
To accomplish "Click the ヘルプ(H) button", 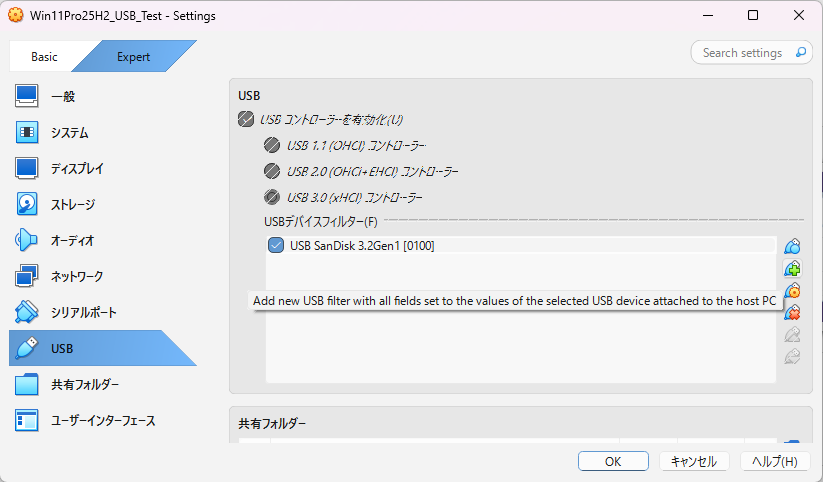I will coord(775,461).
